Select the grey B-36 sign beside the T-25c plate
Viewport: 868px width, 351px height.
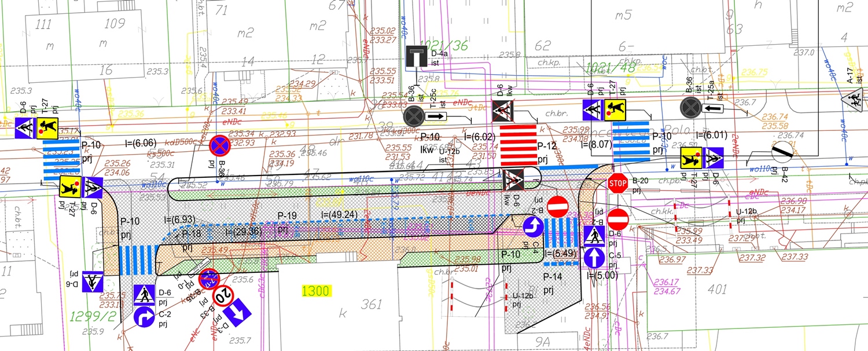tap(413, 116)
